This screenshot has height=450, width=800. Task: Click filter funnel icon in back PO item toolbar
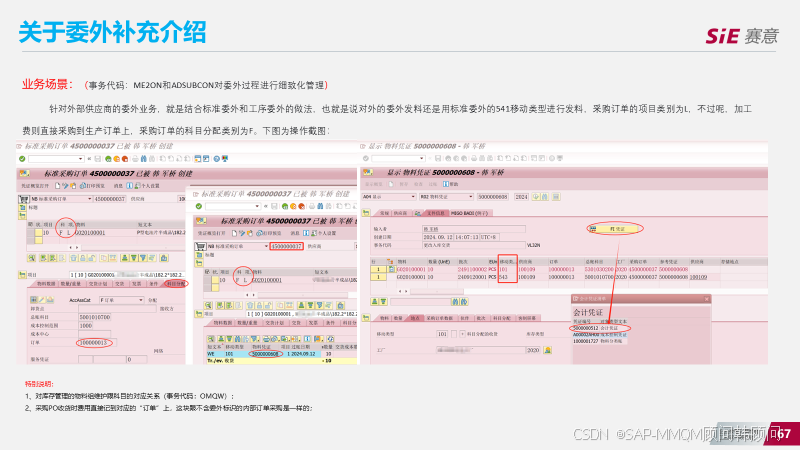[x=143, y=258]
